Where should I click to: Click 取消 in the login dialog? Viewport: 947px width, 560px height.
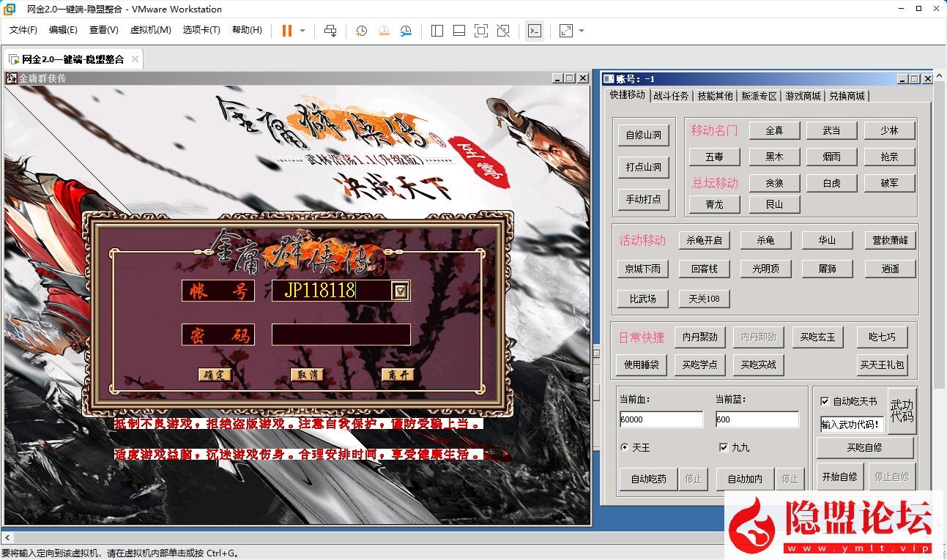coord(308,375)
